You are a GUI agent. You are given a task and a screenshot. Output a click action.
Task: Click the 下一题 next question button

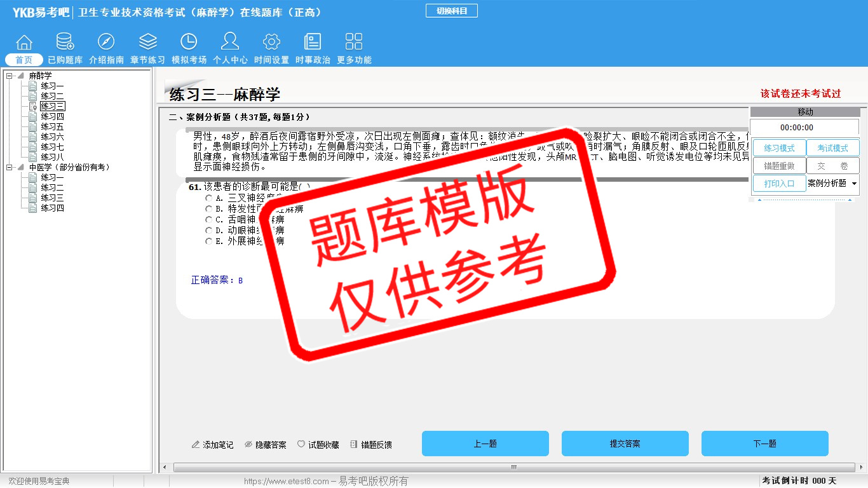764,444
